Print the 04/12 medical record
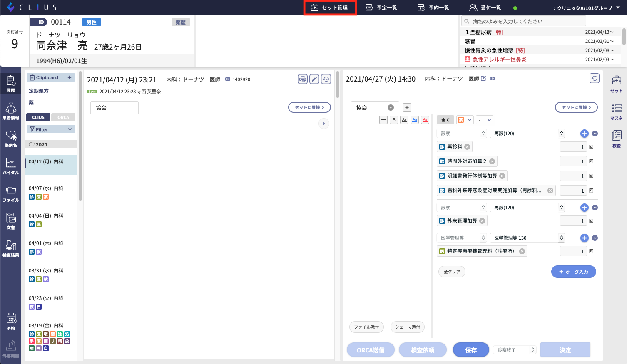Viewport: 627px width, 364px height. tap(303, 79)
